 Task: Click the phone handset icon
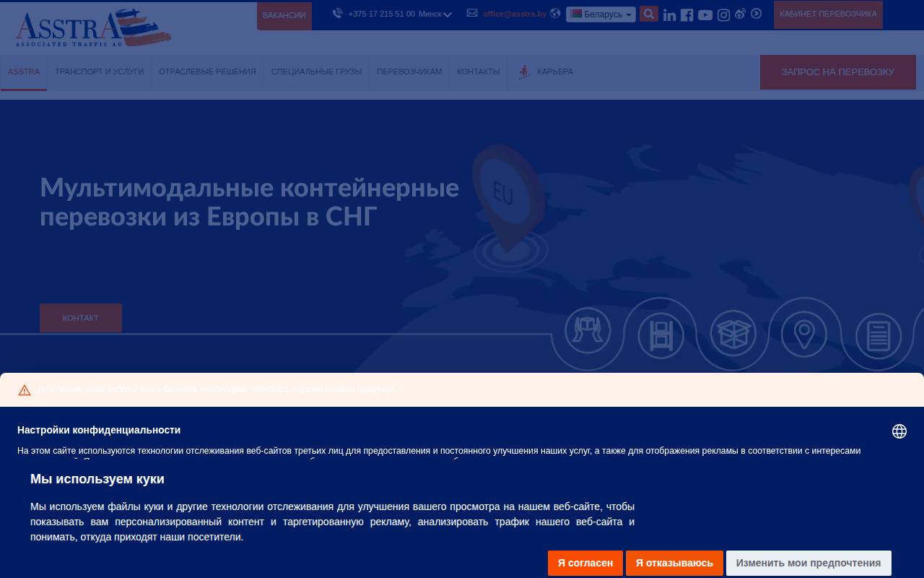pos(337,13)
